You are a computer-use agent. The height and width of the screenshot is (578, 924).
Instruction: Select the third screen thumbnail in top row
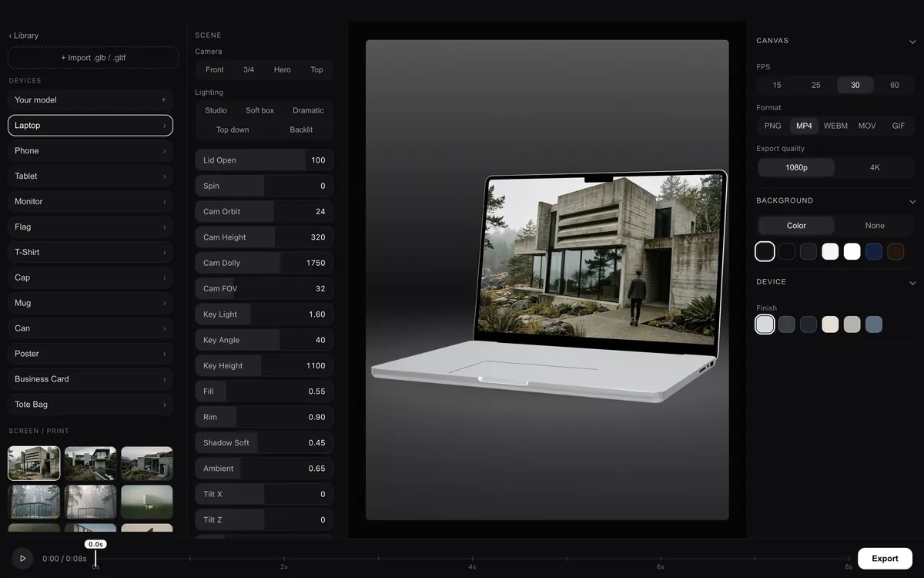tap(147, 463)
